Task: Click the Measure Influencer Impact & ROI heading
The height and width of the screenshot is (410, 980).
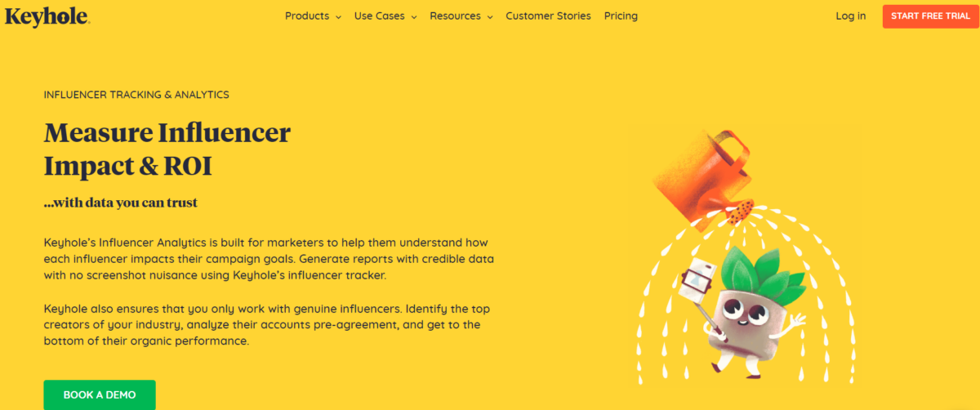Action: [x=167, y=149]
